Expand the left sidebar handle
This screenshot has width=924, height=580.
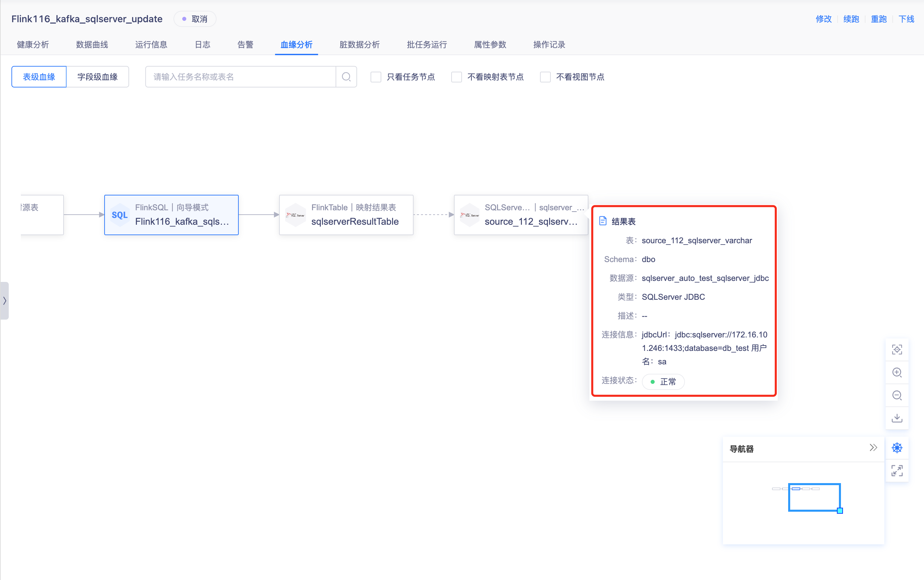tap(4, 301)
